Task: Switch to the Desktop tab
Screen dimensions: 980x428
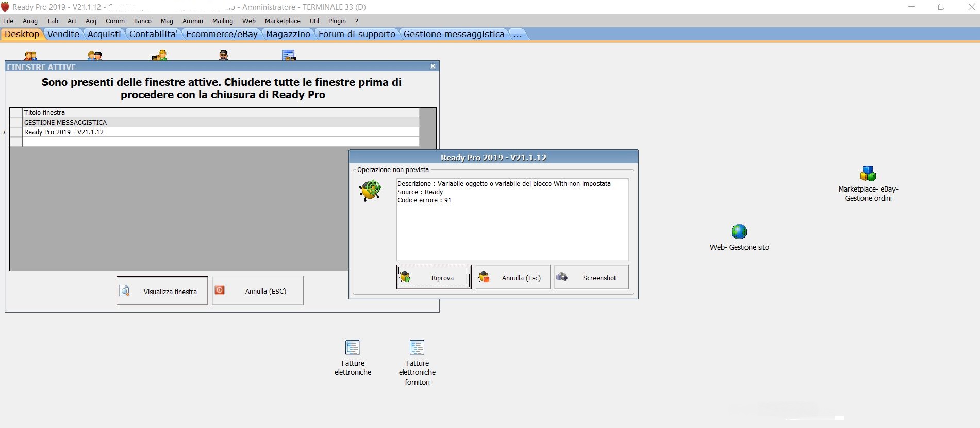Action: click(x=22, y=34)
